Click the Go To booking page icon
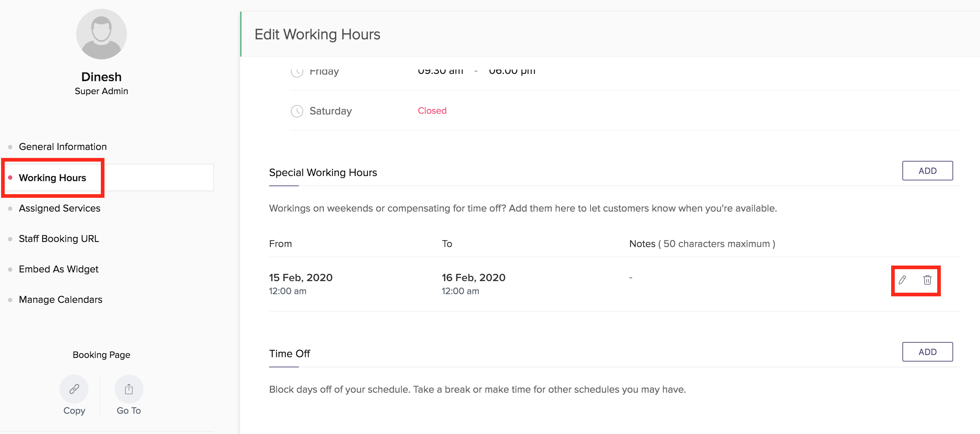 click(x=129, y=389)
